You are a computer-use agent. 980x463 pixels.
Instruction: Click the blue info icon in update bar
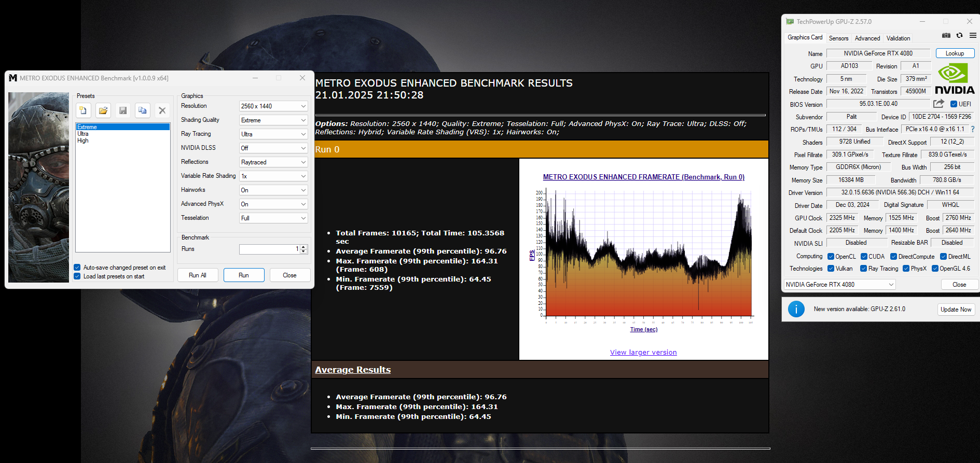pos(796,309)
